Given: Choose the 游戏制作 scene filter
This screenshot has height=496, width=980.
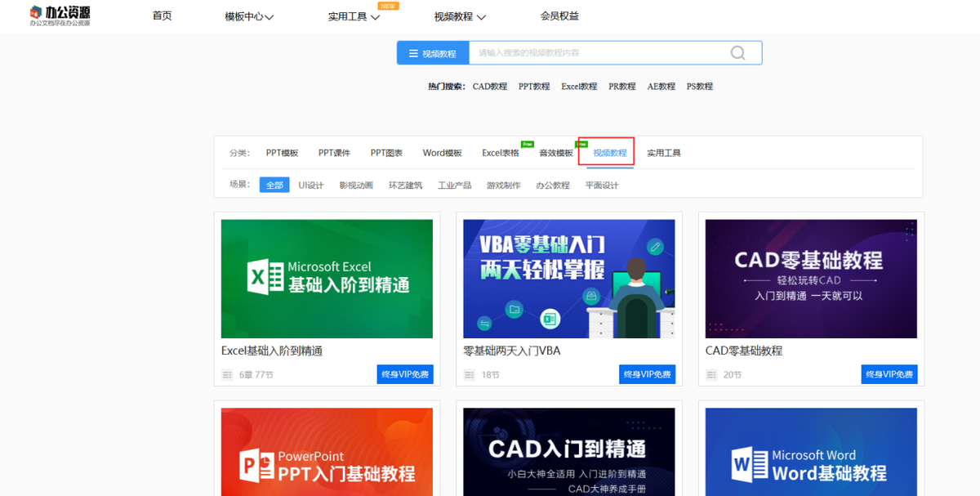Looking at the screenshot, I should point(503,185).
